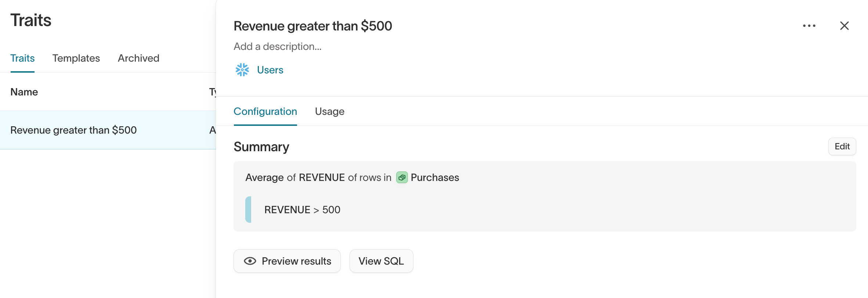Click the Preview results button

pyautogui.click(x=287, y=261)
